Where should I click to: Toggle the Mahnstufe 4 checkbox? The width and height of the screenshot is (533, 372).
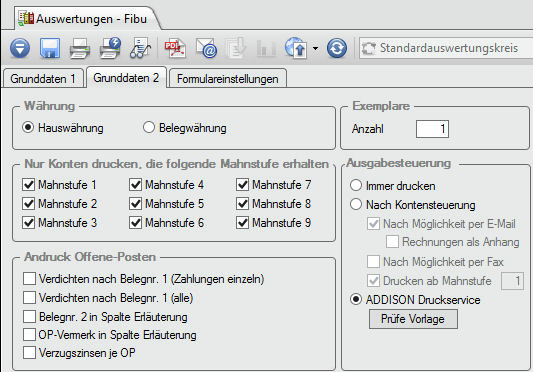(x=135, y=185)
